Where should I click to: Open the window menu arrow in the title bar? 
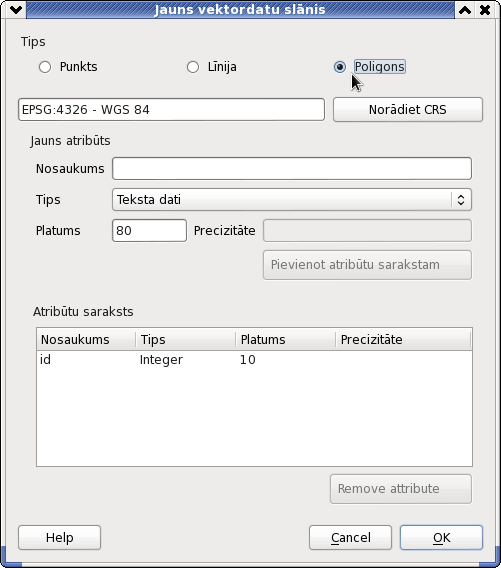16,10
